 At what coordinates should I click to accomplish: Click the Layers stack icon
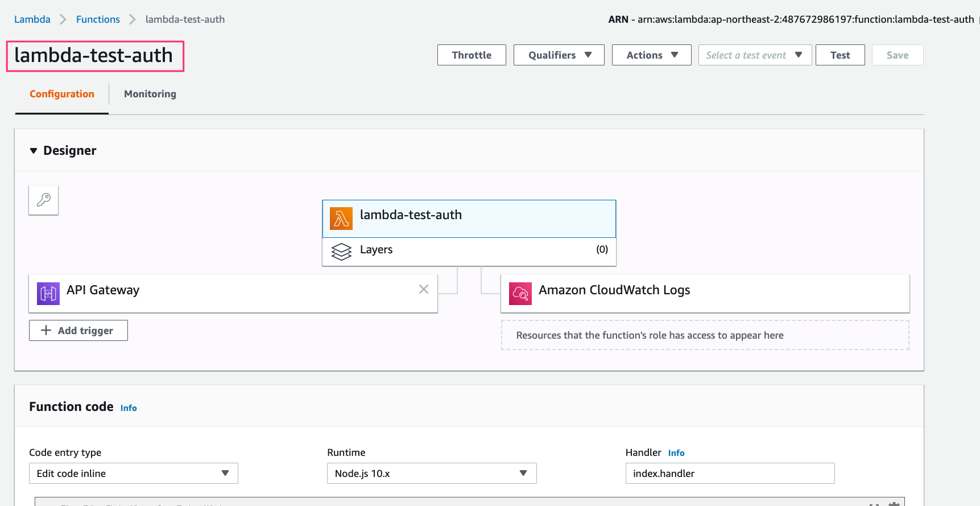[x=341, y=252]
